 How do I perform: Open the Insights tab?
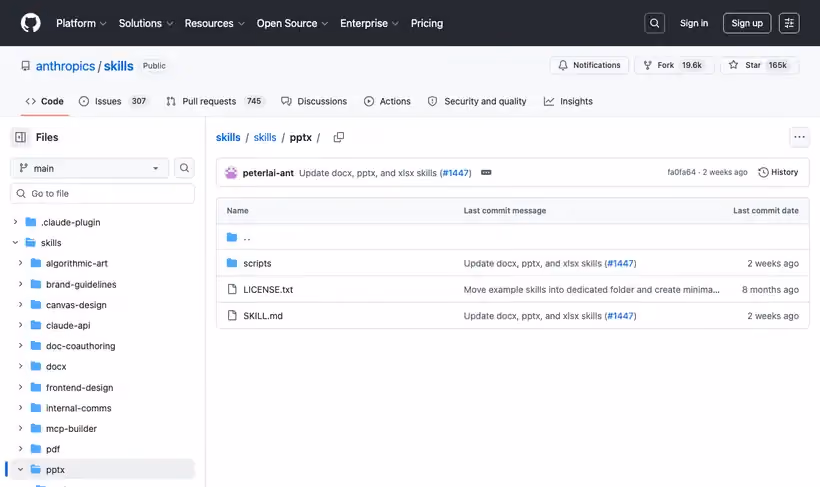568,101
